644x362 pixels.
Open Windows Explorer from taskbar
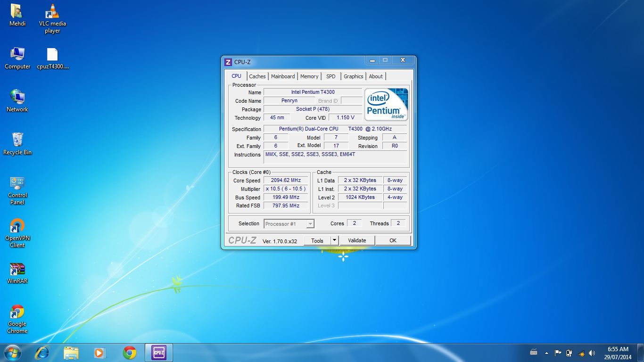71,353
